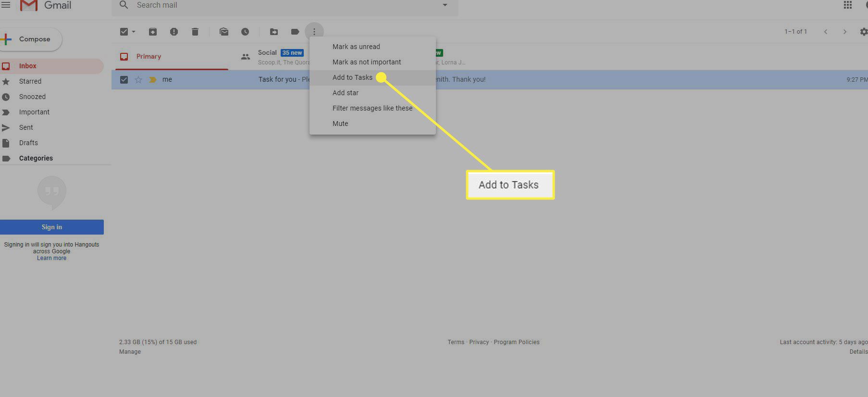The image size is (868, 397).
Task: Click the Hangouts Sign in button
Action: 52,227
